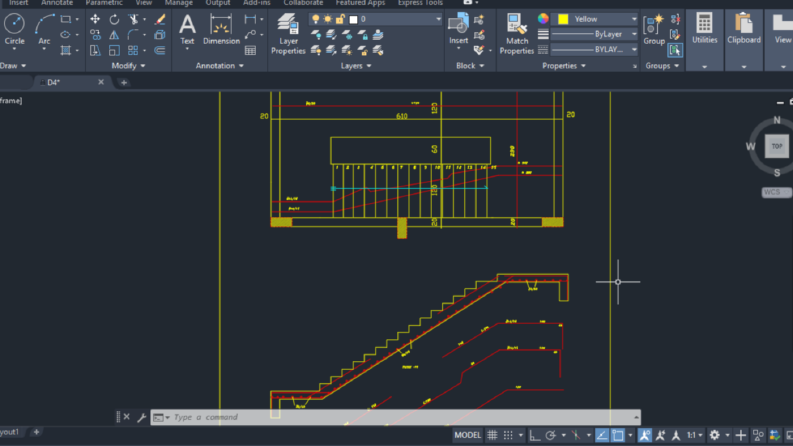Viewport: 793px width, 446px height.
Task: Open the Manage ribbon tab
Action: point(179,3)
